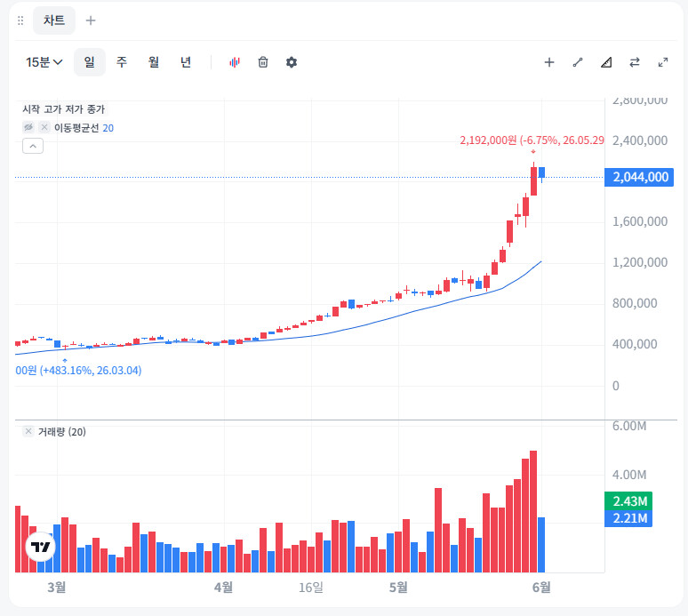Screen dimensions: 688x616
Task: Remove the 거래량 volume indicator
Action: tap(28, 431)
